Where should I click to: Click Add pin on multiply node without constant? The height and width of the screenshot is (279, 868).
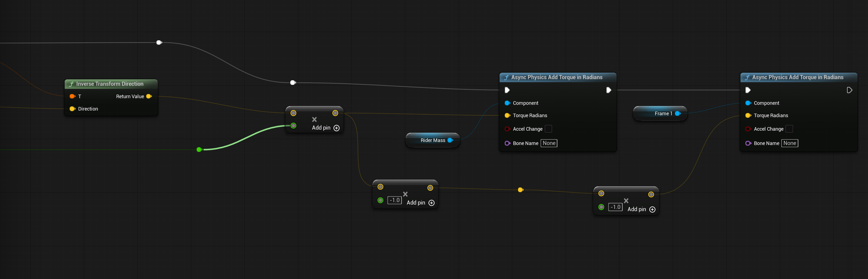(x=326, y=128)
